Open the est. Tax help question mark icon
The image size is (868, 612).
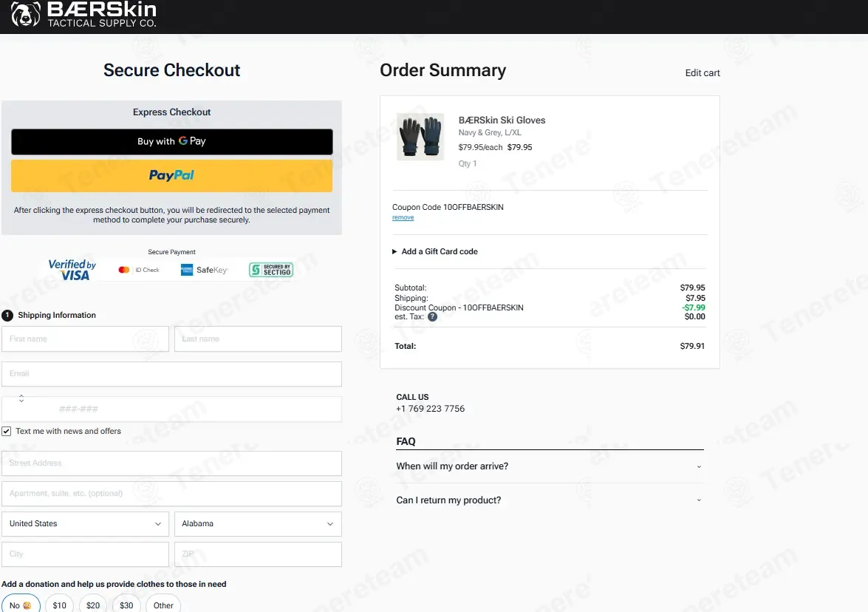coord(432,317)
